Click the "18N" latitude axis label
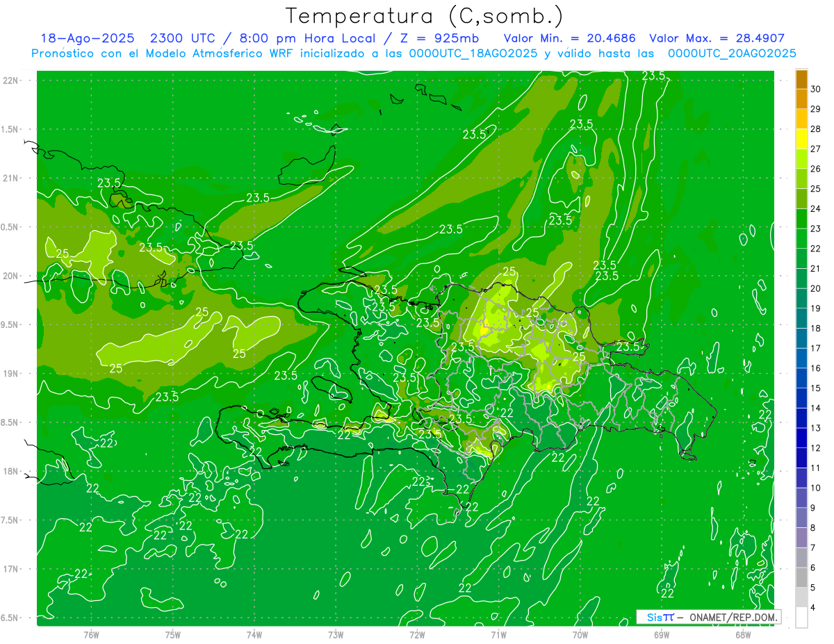This screenshot has height=644, width=834. tap(11, 471)
